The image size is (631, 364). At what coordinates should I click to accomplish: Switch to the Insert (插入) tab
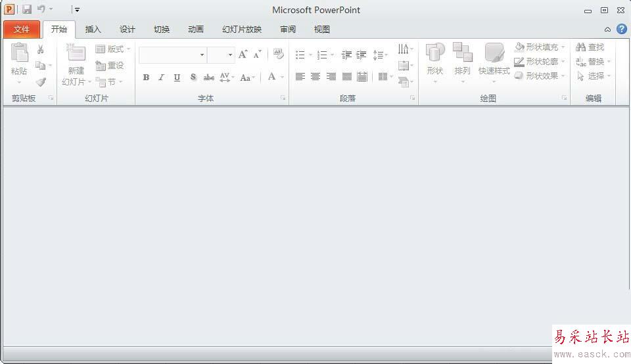[x=93, y=30]
